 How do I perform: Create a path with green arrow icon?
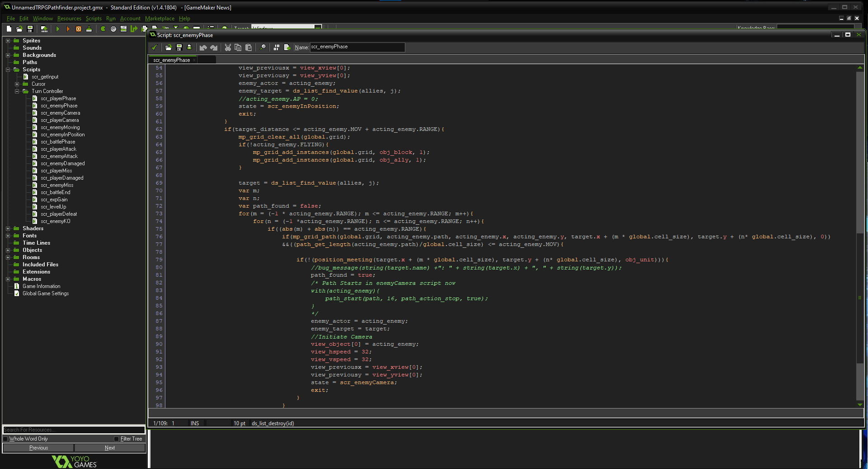[134, 29]
